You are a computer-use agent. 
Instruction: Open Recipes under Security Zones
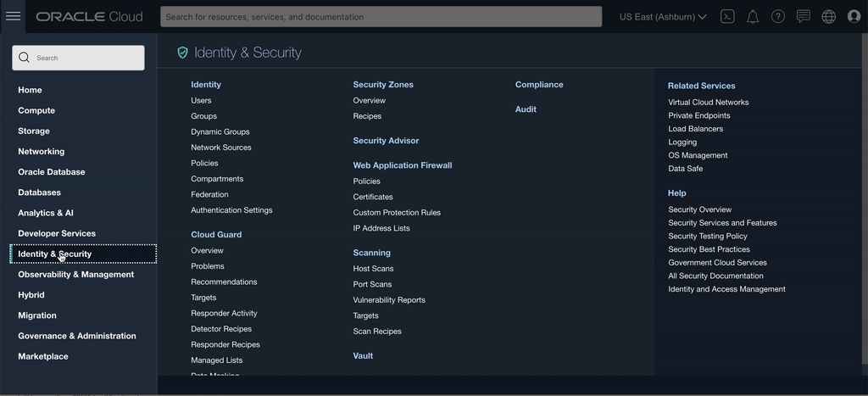click(367, 116)
